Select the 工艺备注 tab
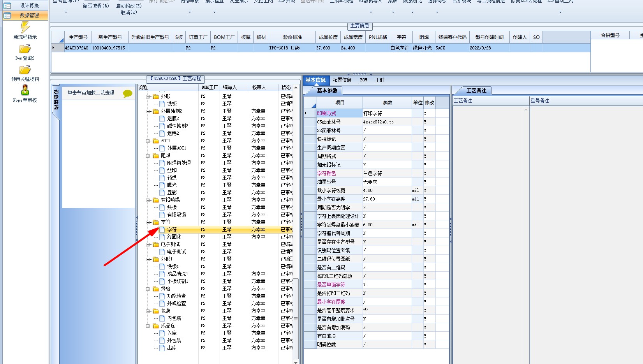This screenshot has height=364, width=643. click(x=476, y=90)
